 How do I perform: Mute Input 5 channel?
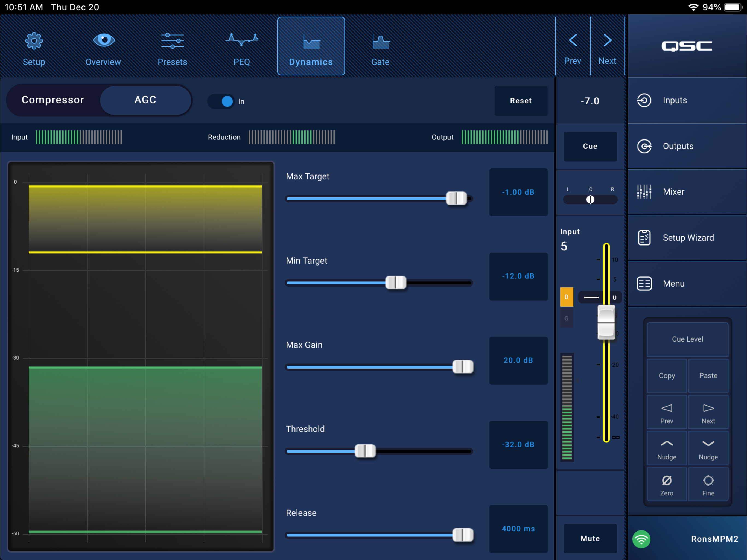click(x=590, y=538)
